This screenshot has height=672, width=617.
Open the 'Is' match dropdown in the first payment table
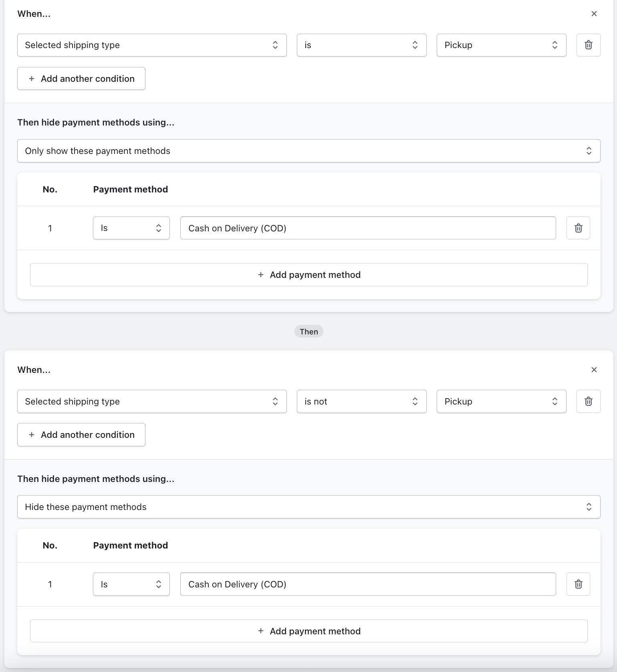131,228
